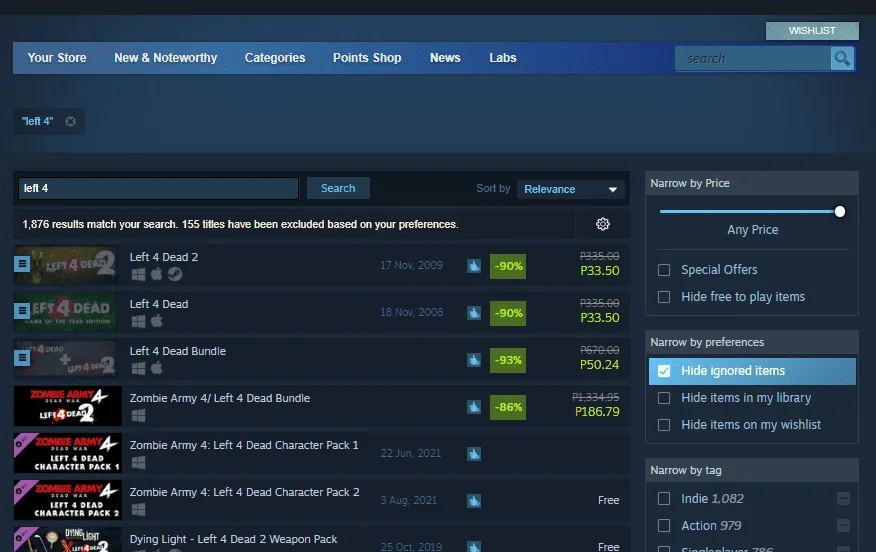Click Windows icon under Left 4 Dead 2
Viewport: 876px width, 552px height.
pos(139,274)
